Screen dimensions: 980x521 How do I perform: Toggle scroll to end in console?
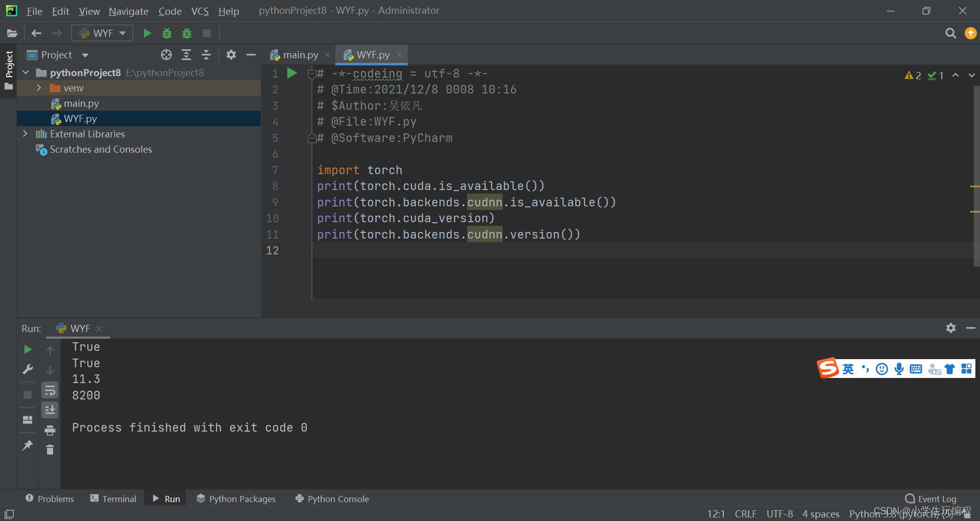pyautogui.click(x=50, y=410)
